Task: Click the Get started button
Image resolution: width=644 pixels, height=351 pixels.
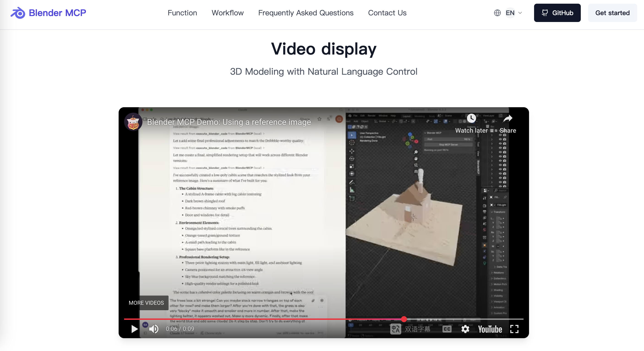Action: (x=612, y=13)
